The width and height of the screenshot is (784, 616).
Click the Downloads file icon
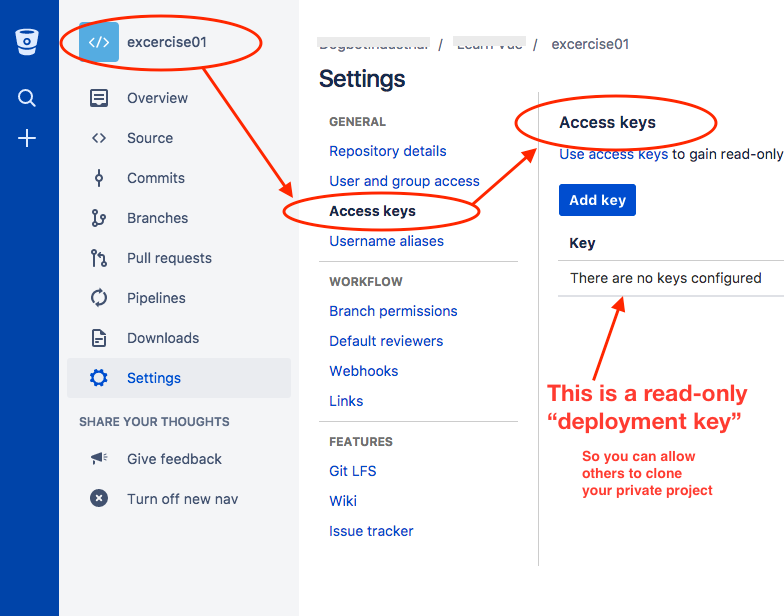click(98, 338)
